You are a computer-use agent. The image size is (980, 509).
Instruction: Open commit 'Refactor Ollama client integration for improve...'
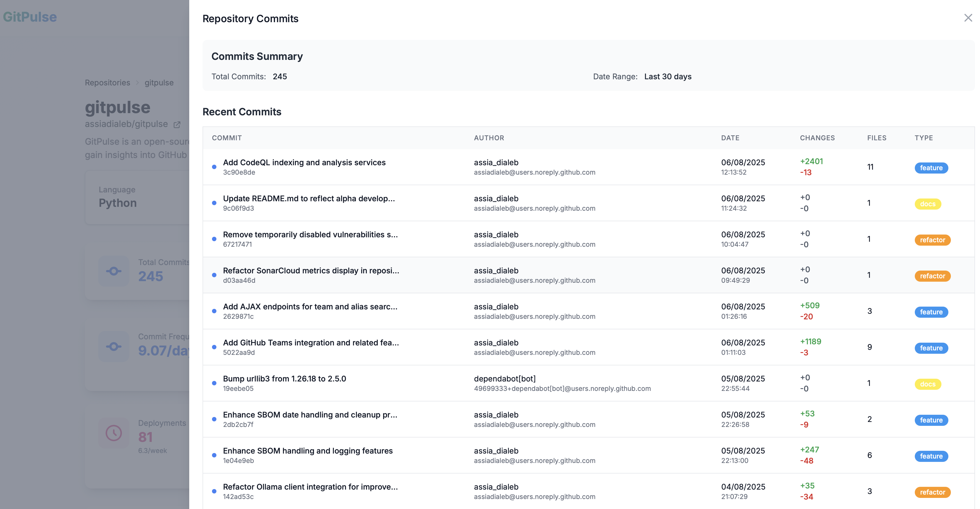coord(310,487)
